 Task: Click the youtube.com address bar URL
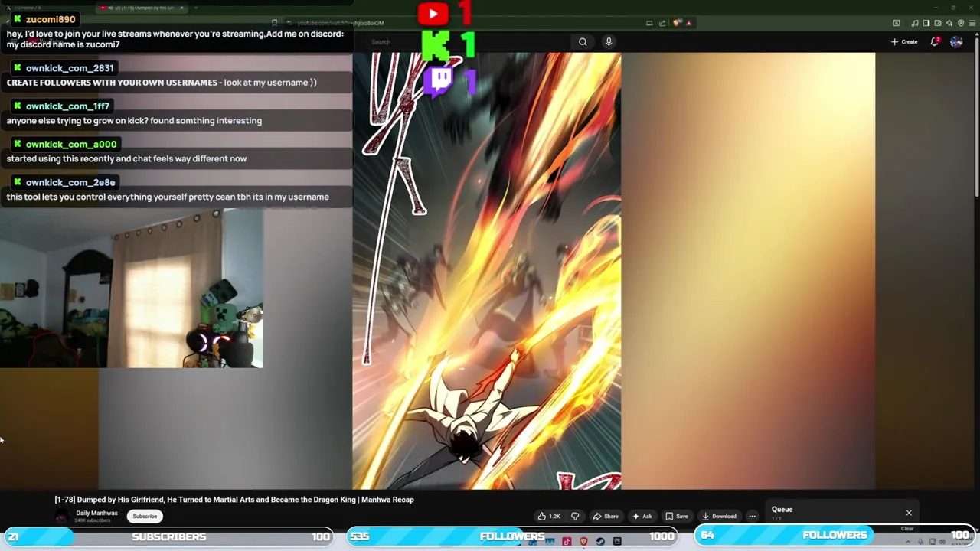(x=341, y=23)
